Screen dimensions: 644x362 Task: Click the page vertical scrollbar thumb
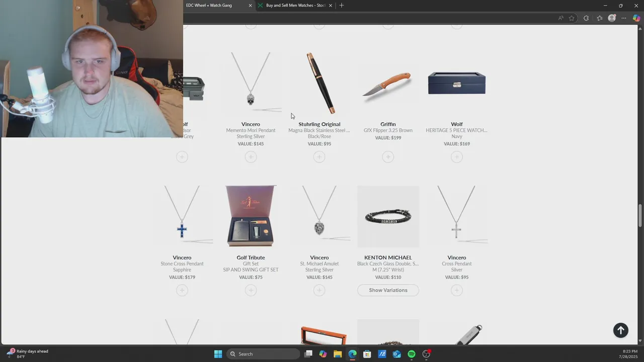click(x=640, y=216)
